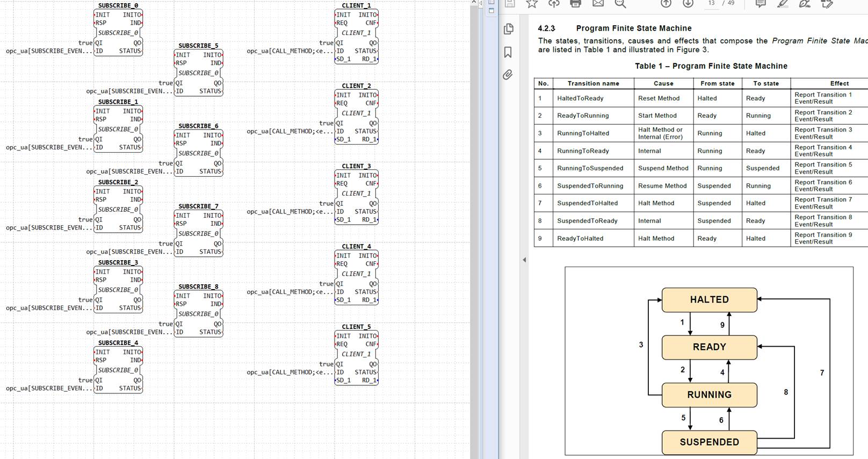Viewport: 868px width, 459px height.
Task: Select the highlighter pen tool
Action: pyautogui.click(x=783, y=4)
